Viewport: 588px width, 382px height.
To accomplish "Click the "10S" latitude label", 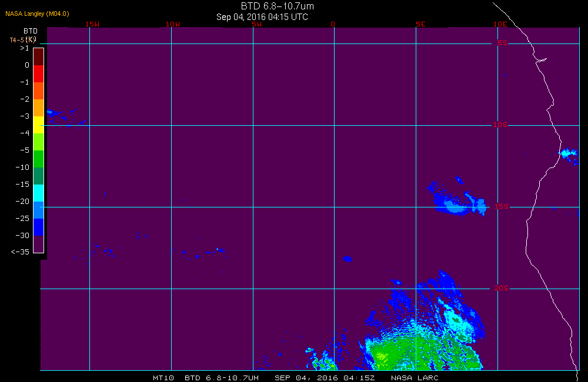I will [x=500, y=125].
